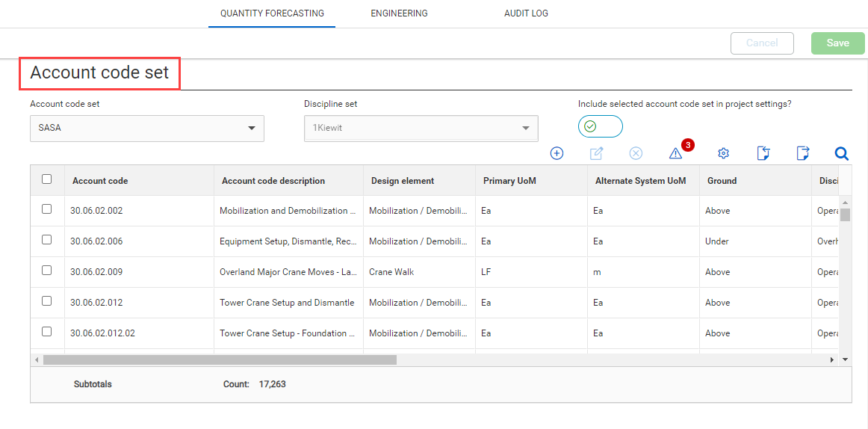Check the select-all checkbox in table header
Image resolution: width=868 pixels, height=429 pixels.
(47, 179)
